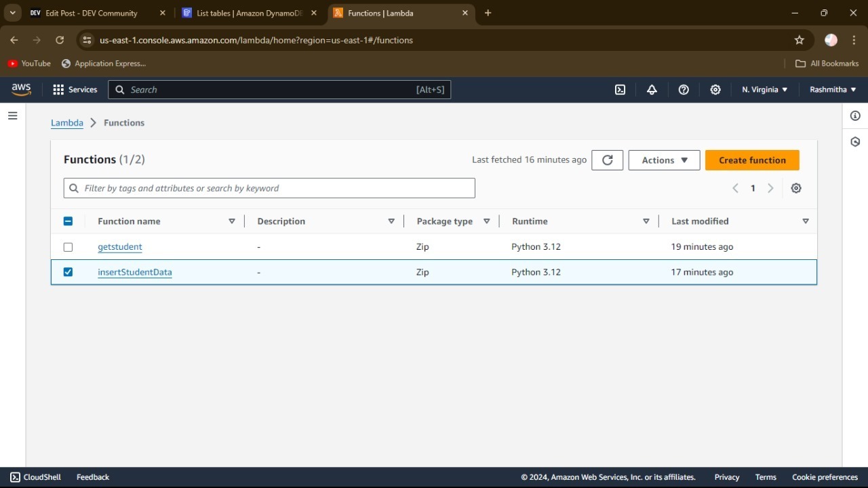Click '17 minutes ago' in insertStudentData row
This screenshot has height=488, width=868.
[702, 272]
